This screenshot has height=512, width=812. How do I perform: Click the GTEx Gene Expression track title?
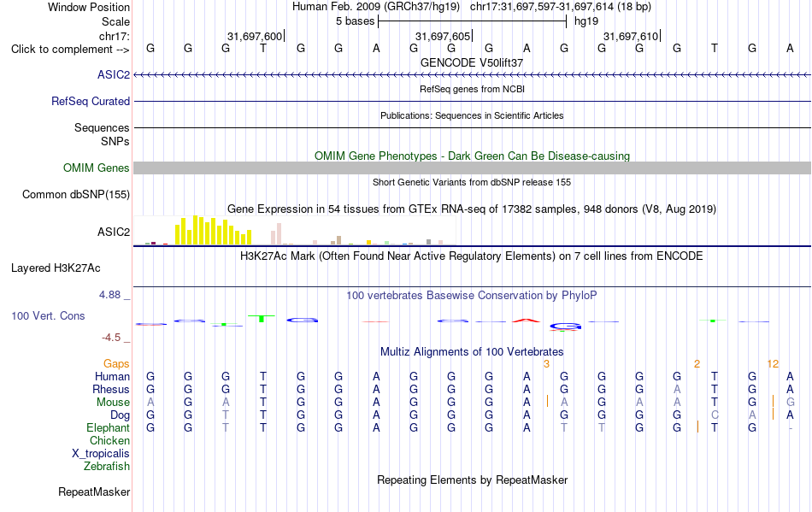472,209
